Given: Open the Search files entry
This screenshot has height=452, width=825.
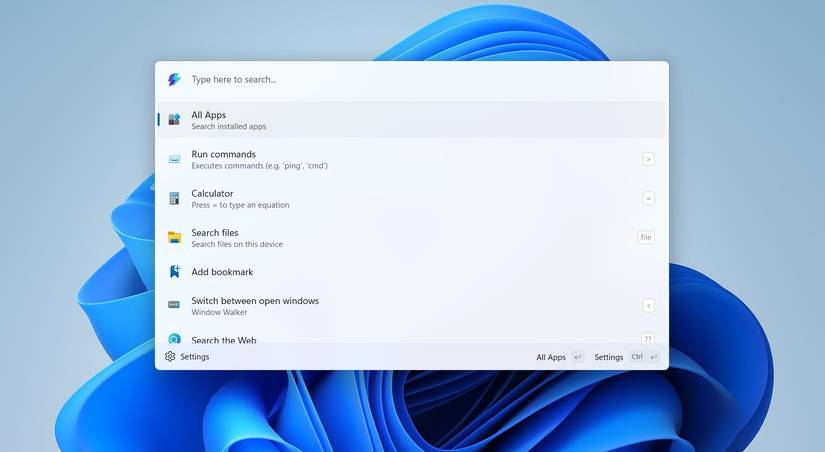Looking at the screenshot, I should [x=411, y=238].
